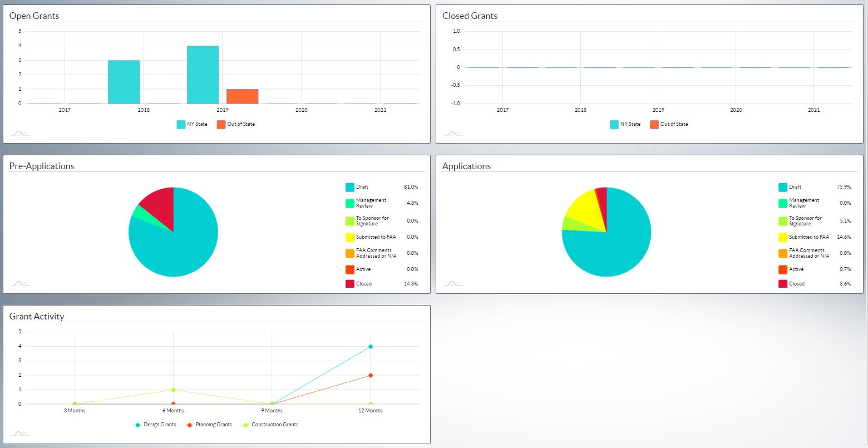Screen dimensions: 868x448
Task: Click Submitted to FAA swatch in Applications
Action: (783, 237)
